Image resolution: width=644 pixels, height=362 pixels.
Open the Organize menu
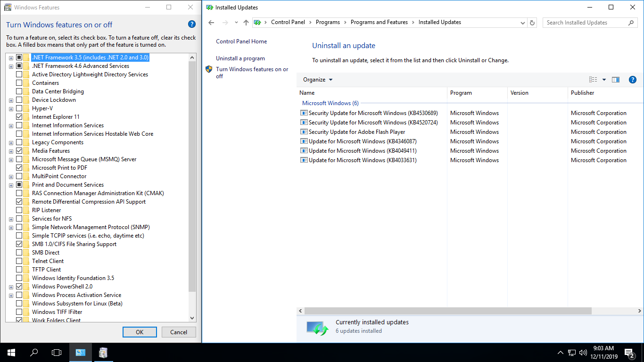point(318,80)
